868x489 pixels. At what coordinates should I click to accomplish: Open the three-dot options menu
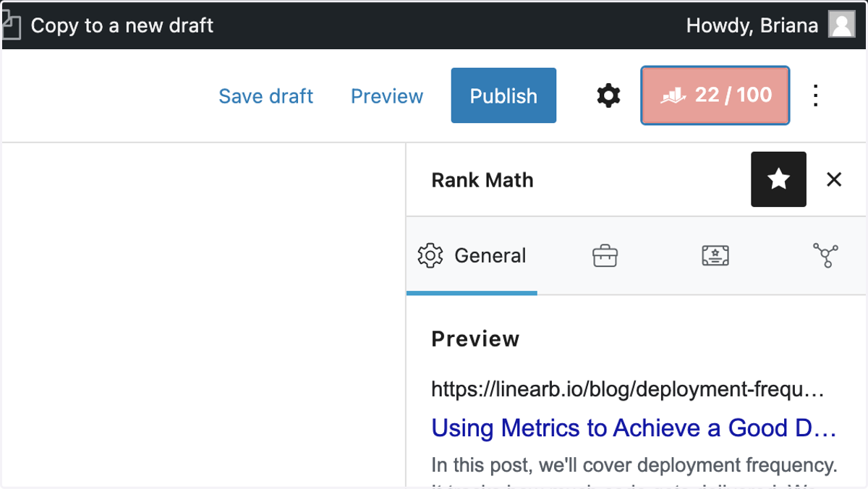tap(816, 95)
